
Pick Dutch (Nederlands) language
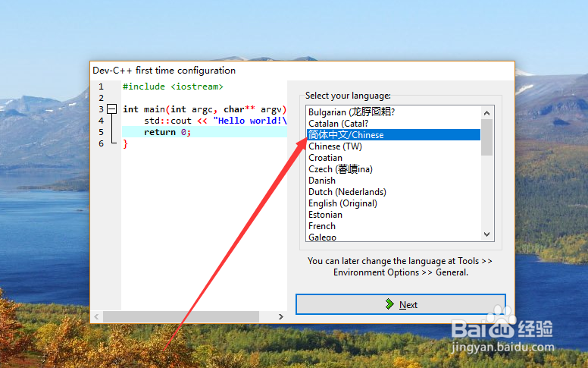point(393,192)
